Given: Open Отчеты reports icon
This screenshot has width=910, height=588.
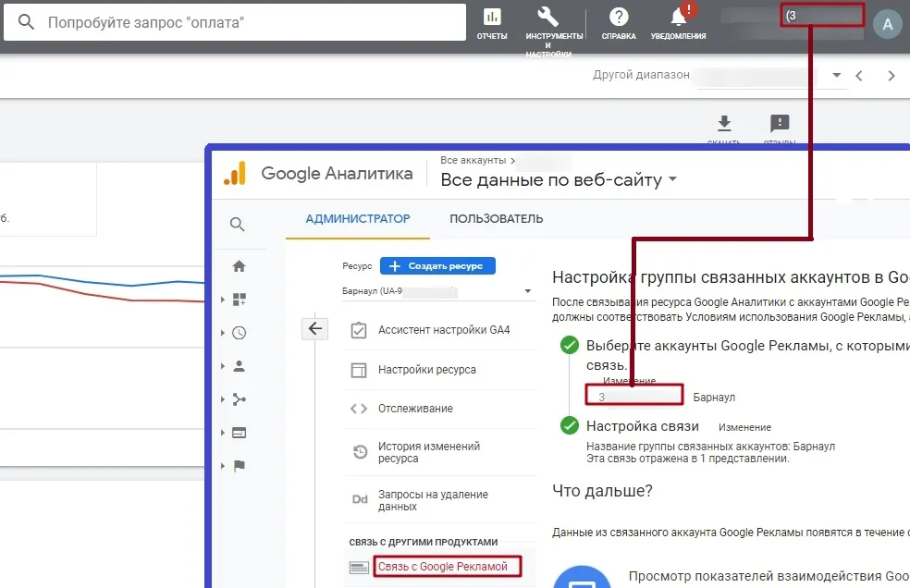Looking at the screenshot, I should 492,23.
